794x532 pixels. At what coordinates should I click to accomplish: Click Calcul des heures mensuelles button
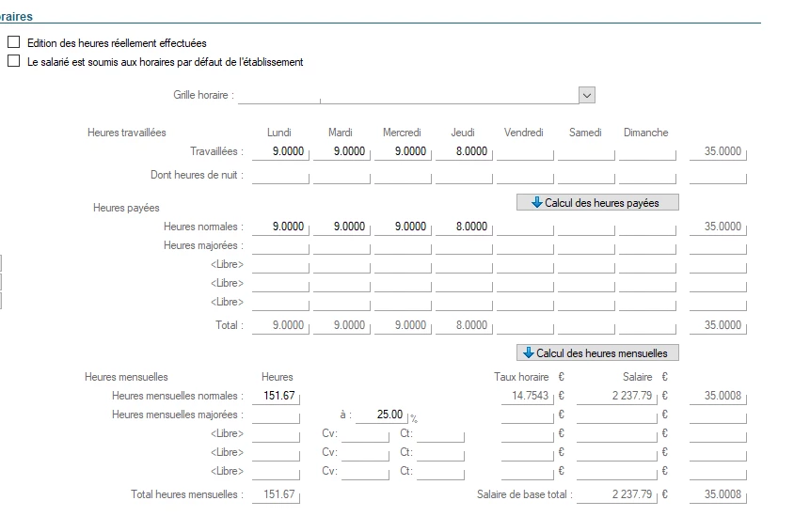click(597, 352)
